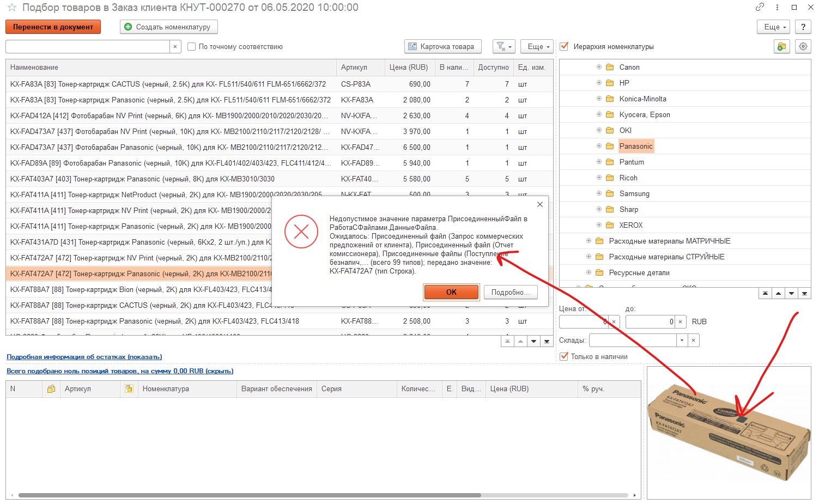Click 'Подробно...' in error dialog
The width and height of the screenshot is (819, 504).
pos(511,293)
